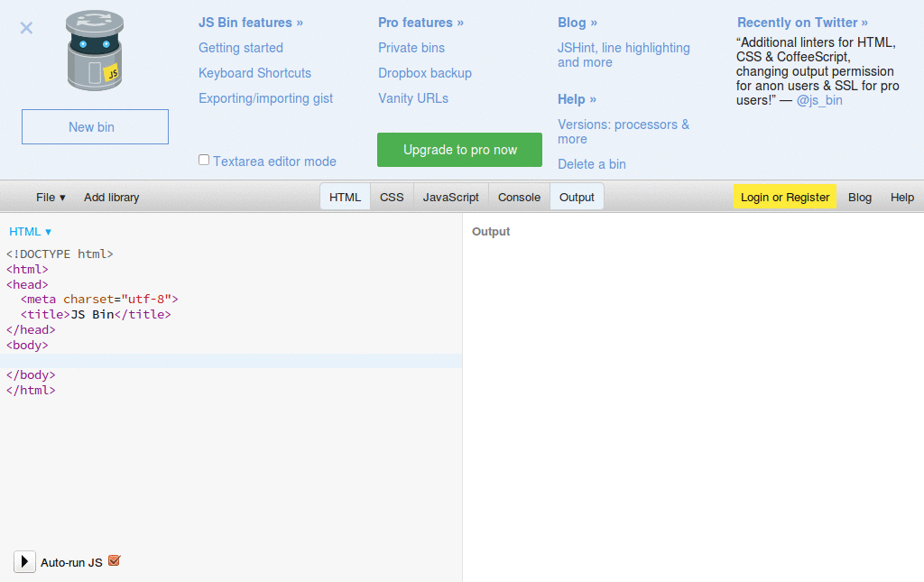Open the Delete a bin link
The image size is (924, 582).
click(592, 164)
